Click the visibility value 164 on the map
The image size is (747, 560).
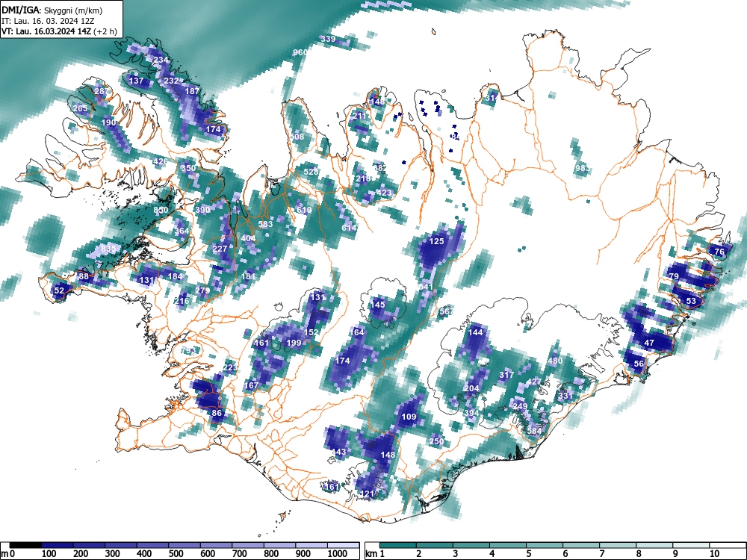coord(356,332)
